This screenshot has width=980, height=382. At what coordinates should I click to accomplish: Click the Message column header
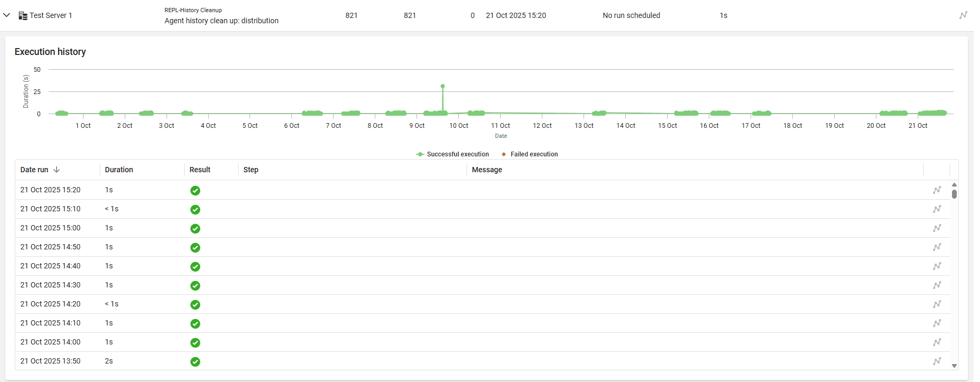pyautogui.click(x=487, y=170)
